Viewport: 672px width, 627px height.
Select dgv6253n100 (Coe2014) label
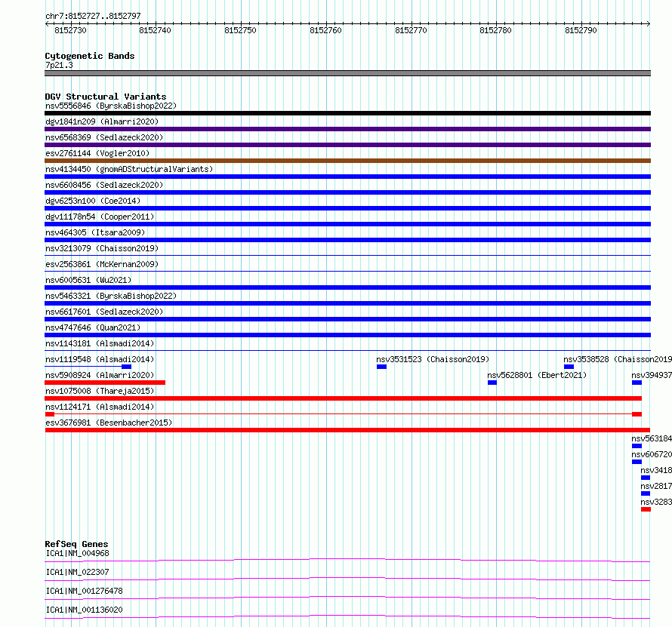click(x=93, y=201)
